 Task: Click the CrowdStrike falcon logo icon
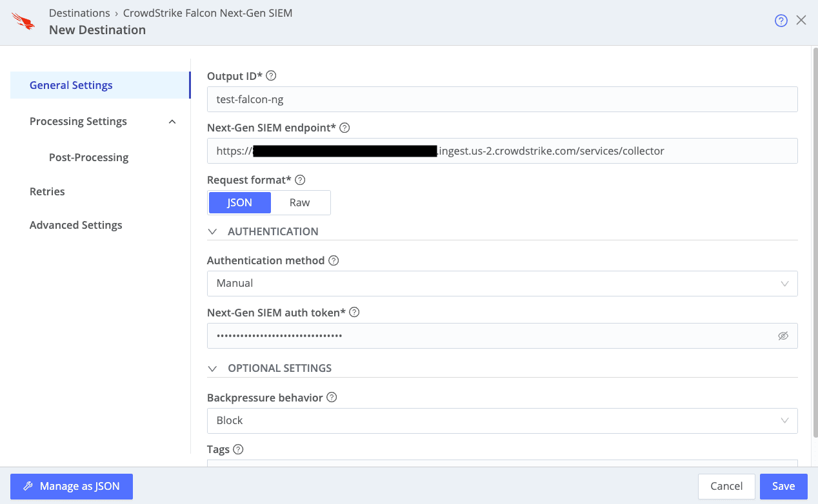point(23,21)
